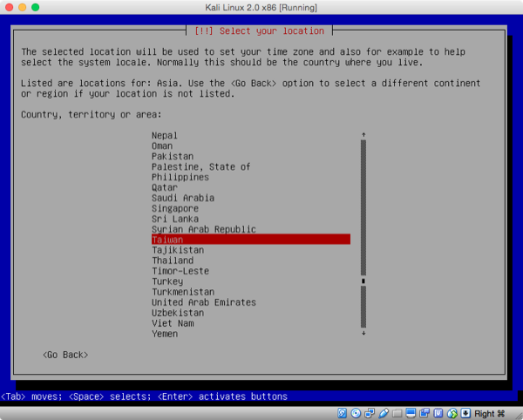The width and height of the screenshot is (523, 420).
Task: Open the video capture status icon
Action: [x=425, y=413]
